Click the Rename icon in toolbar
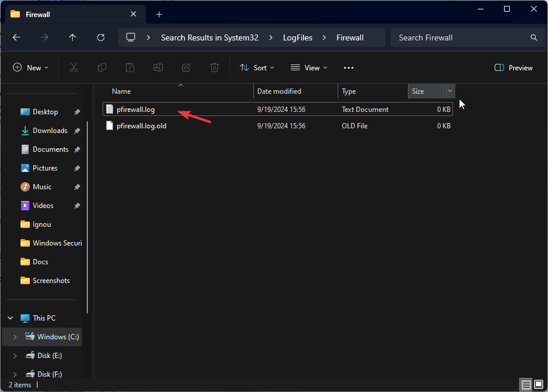The height and width of the screenshot is (392, 548). 158,68
